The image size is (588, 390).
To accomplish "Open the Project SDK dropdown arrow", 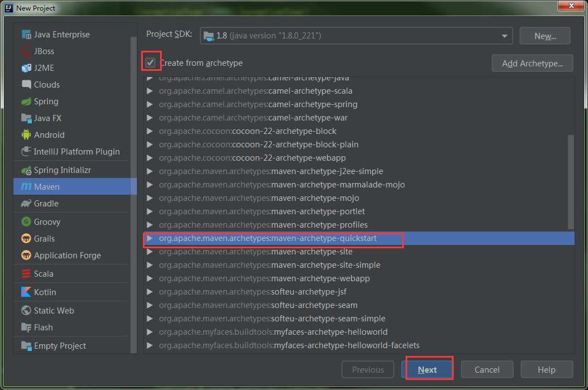I will coord(504,36).
